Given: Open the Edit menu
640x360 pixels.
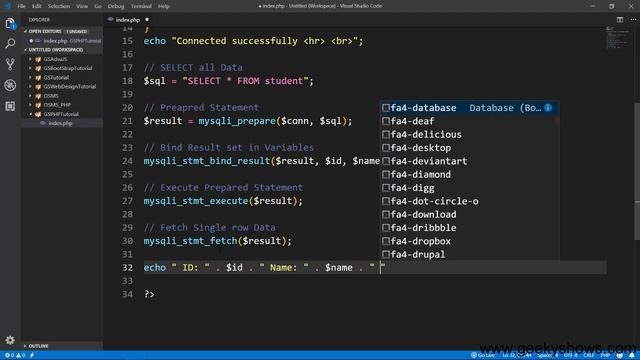Looking at the screenshot, I should point(37,6).
